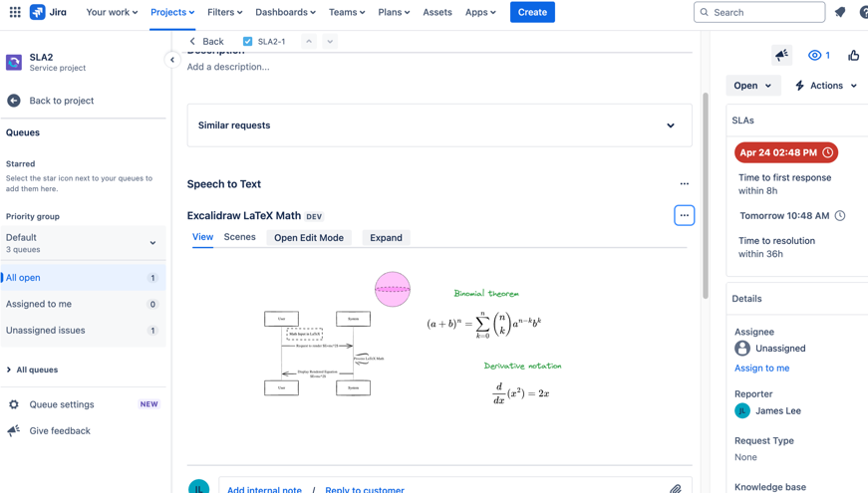Click clock icon beside Tomorrow 10:48 AM

click(840, 216)
